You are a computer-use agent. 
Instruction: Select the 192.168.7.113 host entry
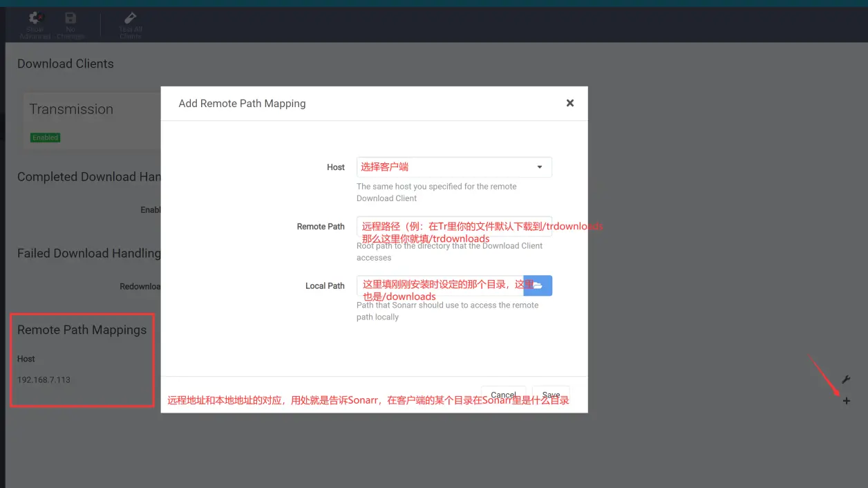coord(44,379)
